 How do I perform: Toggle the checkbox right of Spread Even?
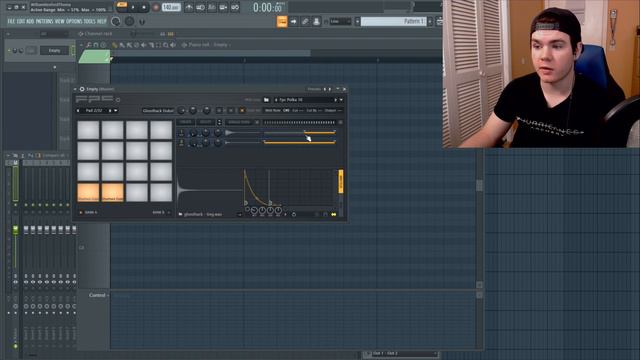(x=257, y=122)
